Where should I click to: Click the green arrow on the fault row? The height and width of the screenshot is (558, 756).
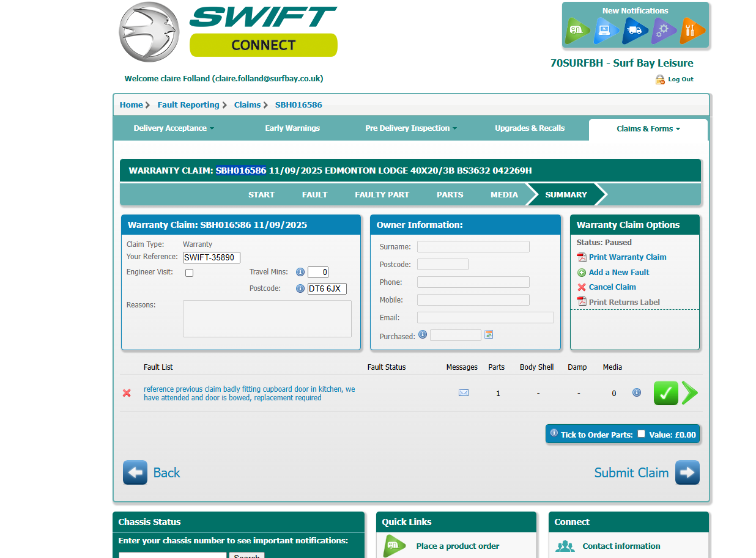(690, 393)
